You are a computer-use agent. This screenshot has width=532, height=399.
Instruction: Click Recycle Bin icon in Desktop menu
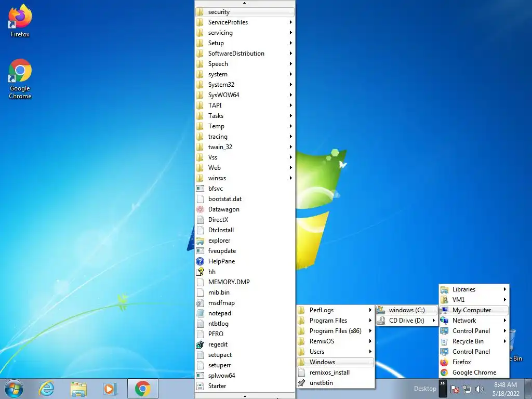pos(444,341)
